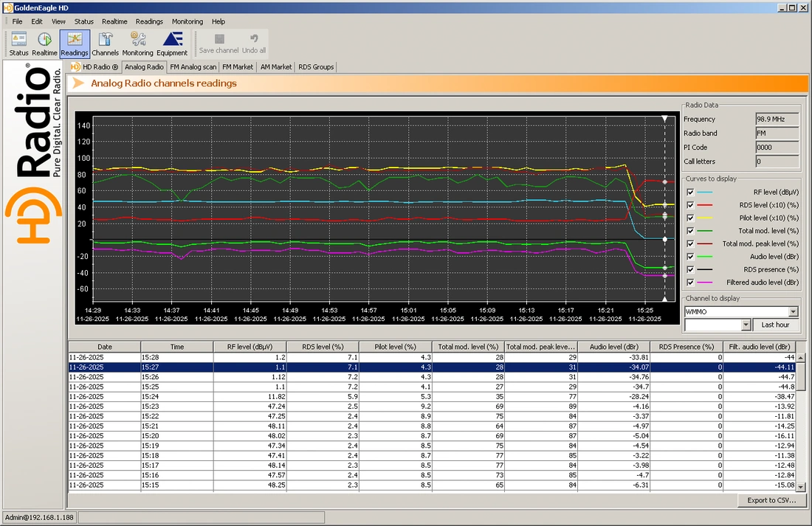Open the Status toolbar icon
Viewport: 812px width, 526px height.
point(19,44)
